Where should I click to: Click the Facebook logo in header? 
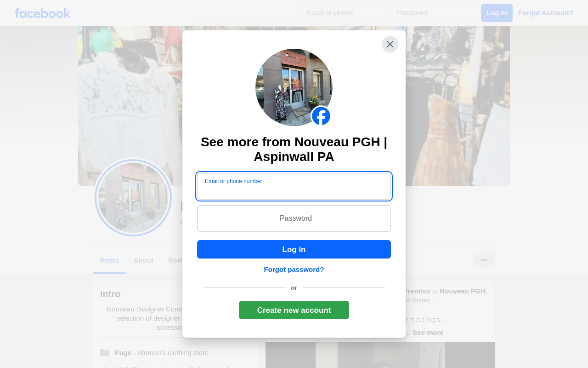[42, 13]
